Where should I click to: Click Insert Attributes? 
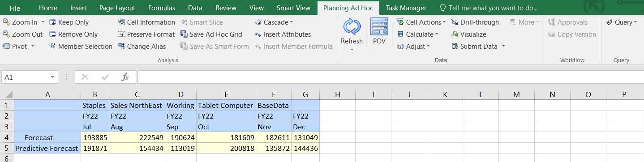point(282,34)
